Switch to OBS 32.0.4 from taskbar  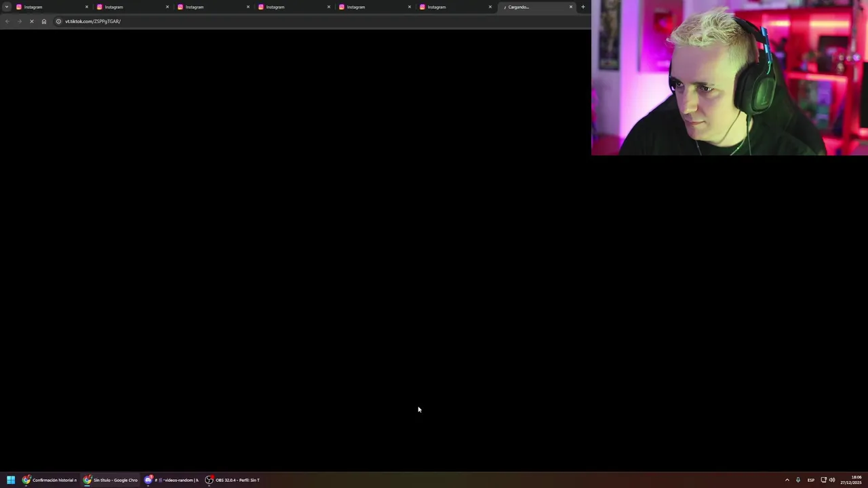coord(233,480)
